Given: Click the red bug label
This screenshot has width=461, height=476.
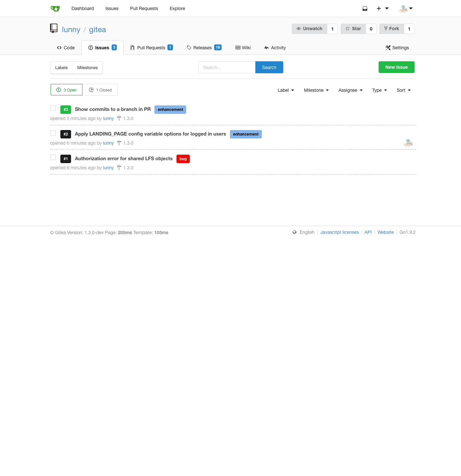Looking at the screenshot, I should coord(183,159).
